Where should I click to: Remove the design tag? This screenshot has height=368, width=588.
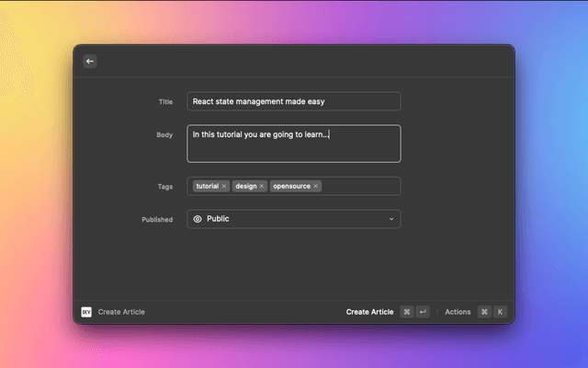pyautogui.click(x=262, y=186)
